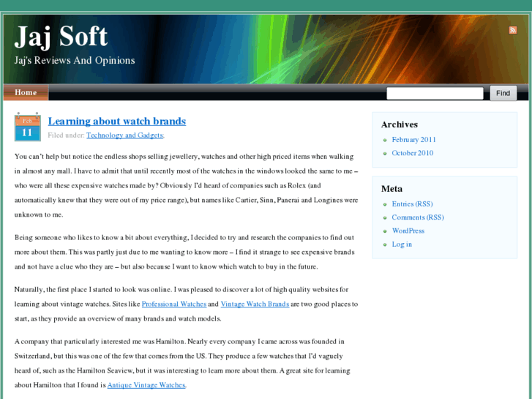Click the Archives sidebar heading
Viewport: 532px width, 399px height.
pos(400,124)
